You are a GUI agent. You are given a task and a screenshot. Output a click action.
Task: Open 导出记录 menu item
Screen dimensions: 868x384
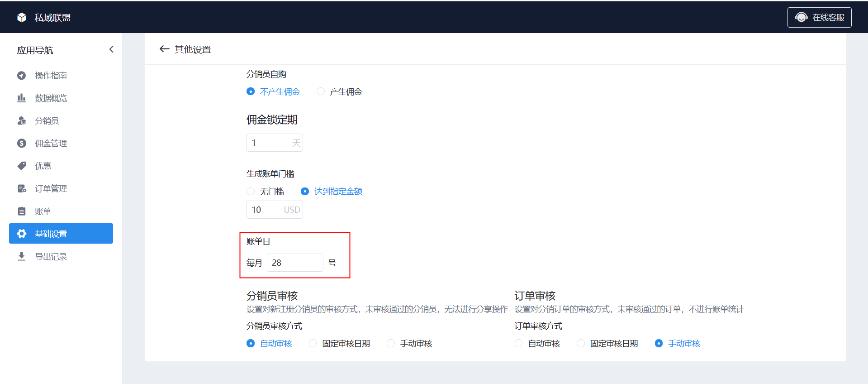[x=61, y=257]
